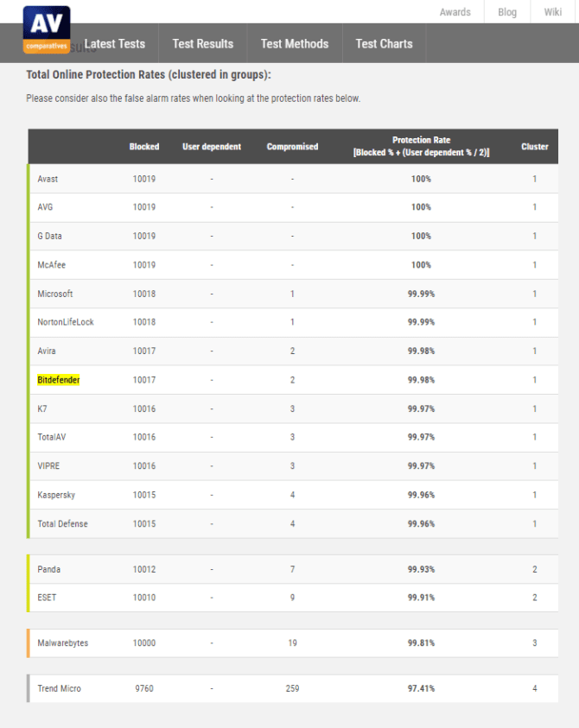Image resolution: width=579 pixels, height=728 pixels.
Task: Click the Cluster column header
Action: [534, 147]
